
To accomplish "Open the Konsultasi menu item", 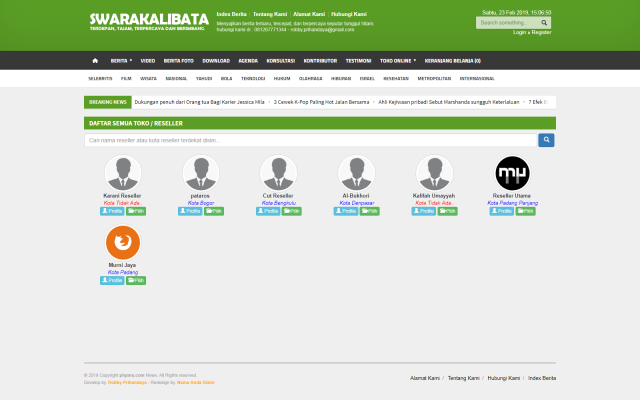I will pyautogui.click(x=280, y=60).
